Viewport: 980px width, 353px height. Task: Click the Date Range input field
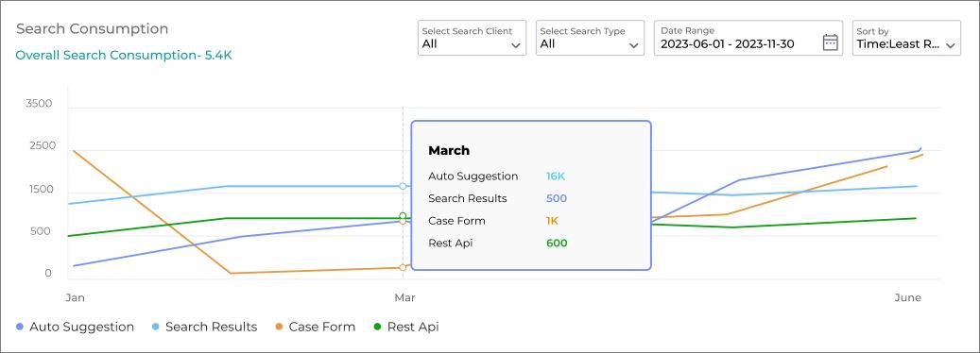(x=748, y=38)
